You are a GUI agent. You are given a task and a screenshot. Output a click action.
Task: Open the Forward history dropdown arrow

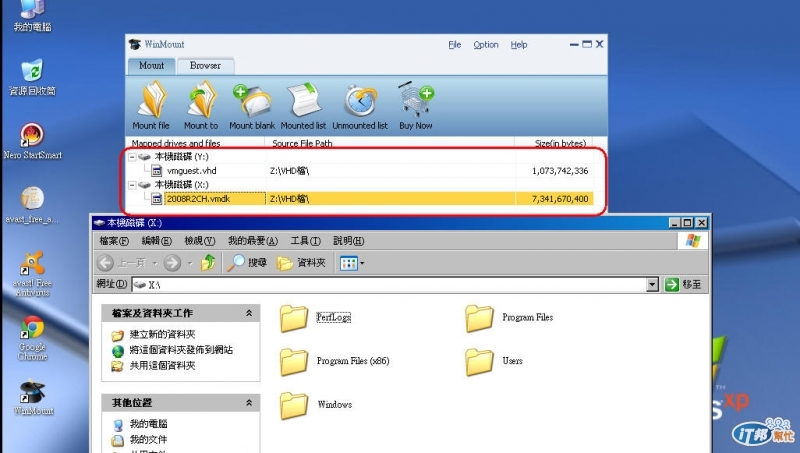pos(190,263)
